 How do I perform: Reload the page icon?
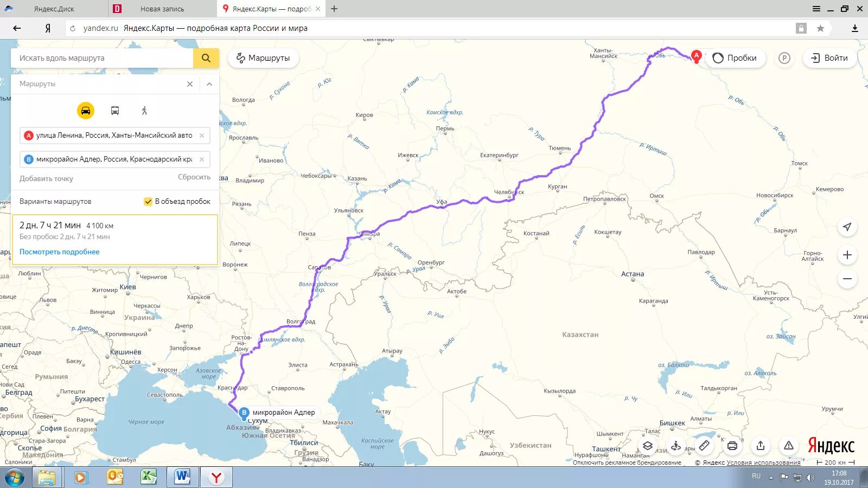[73, 28]
